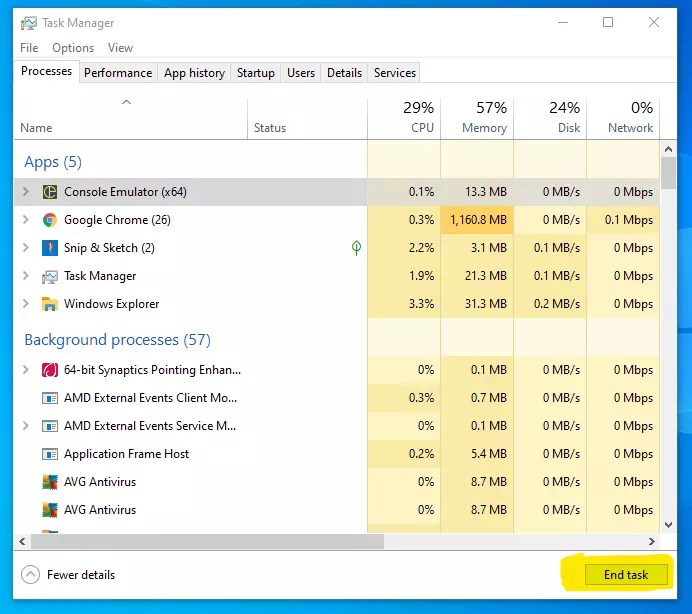This screenshot has height=614, width=692.
Task: Click the 13.3 MB memory value
Action: pyautogui.click(x=485, y=192)
